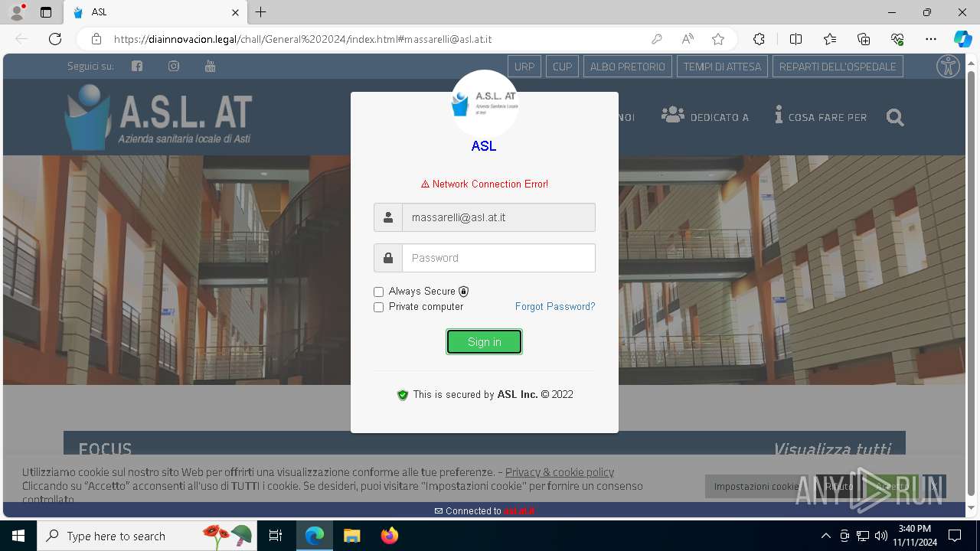Add page to favorites star icon
Screen dimensions: 980x551
718,39
